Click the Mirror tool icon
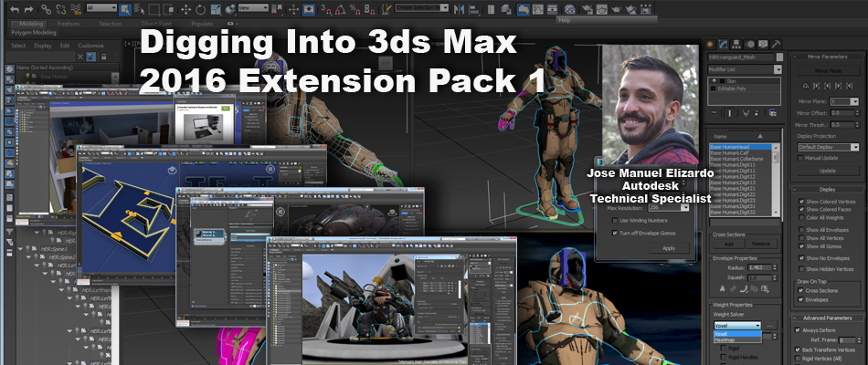Image resolution: width=868 pixels, height=365 pixels. pos(459,9)
